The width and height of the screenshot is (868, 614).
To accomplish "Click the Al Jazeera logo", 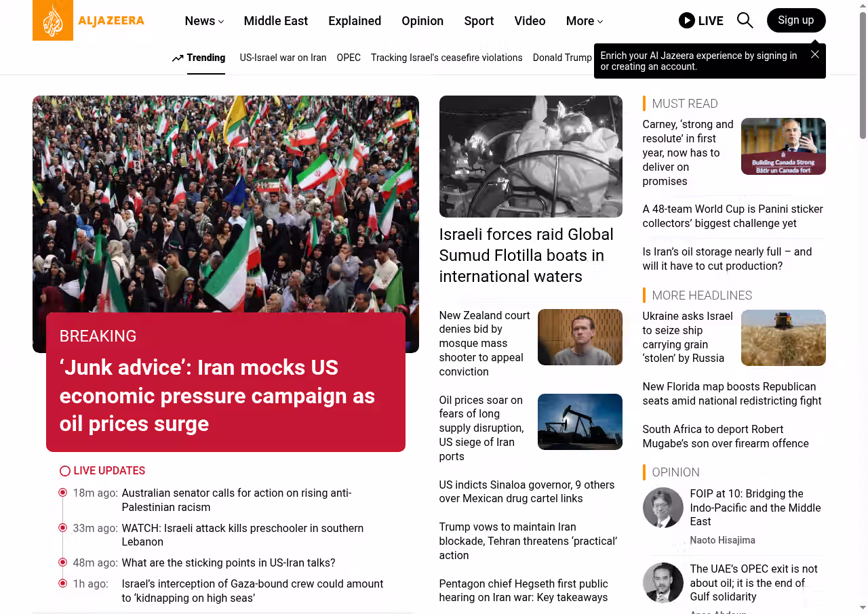I will [x=89, y=20].
